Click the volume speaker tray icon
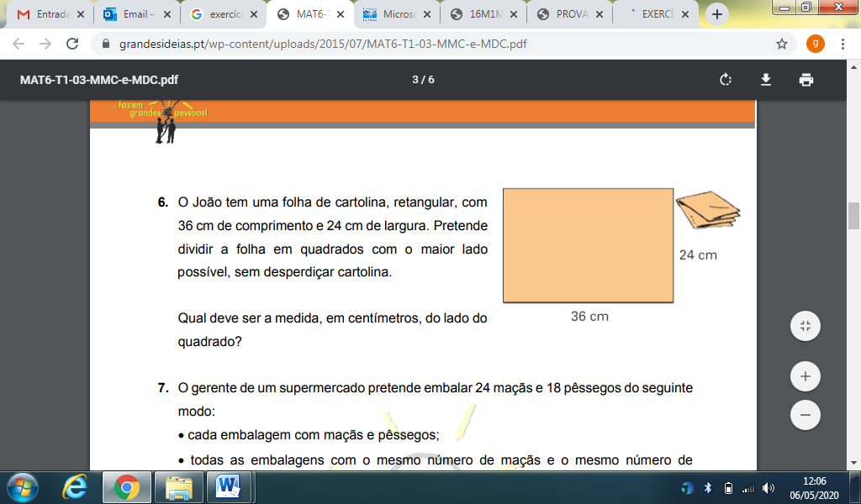Viewport: 861px width, 504px height. 769,487
